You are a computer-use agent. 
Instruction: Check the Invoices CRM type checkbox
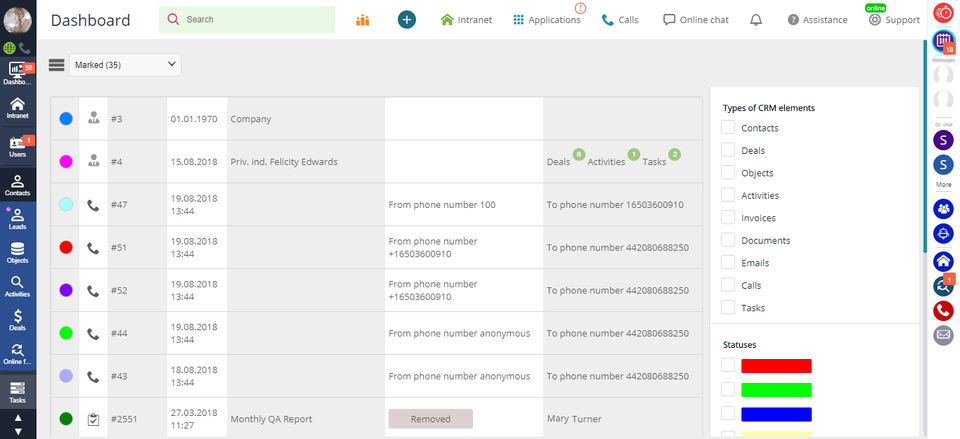click(728, 217)
